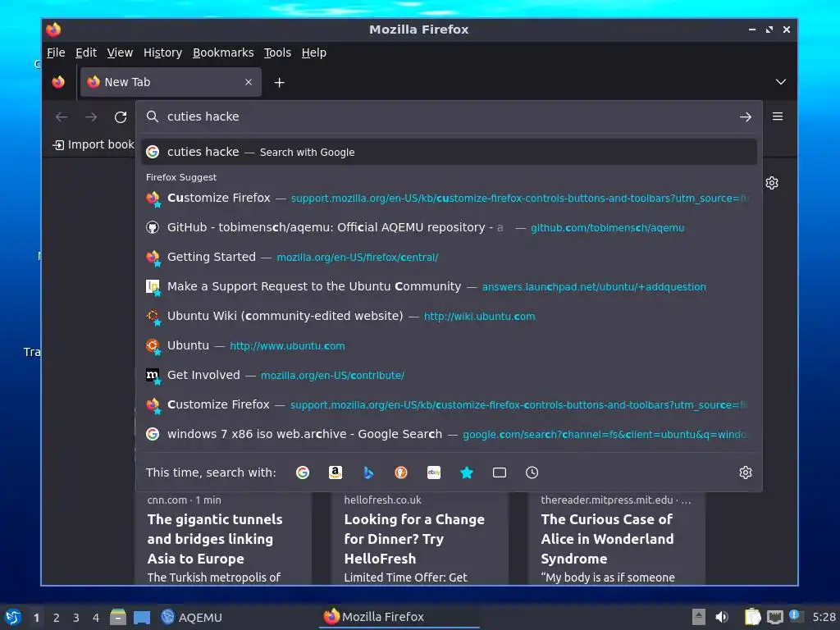Open file manager icon on taskbar
This screenshot has height=630, width=840.
click(118, 617)
